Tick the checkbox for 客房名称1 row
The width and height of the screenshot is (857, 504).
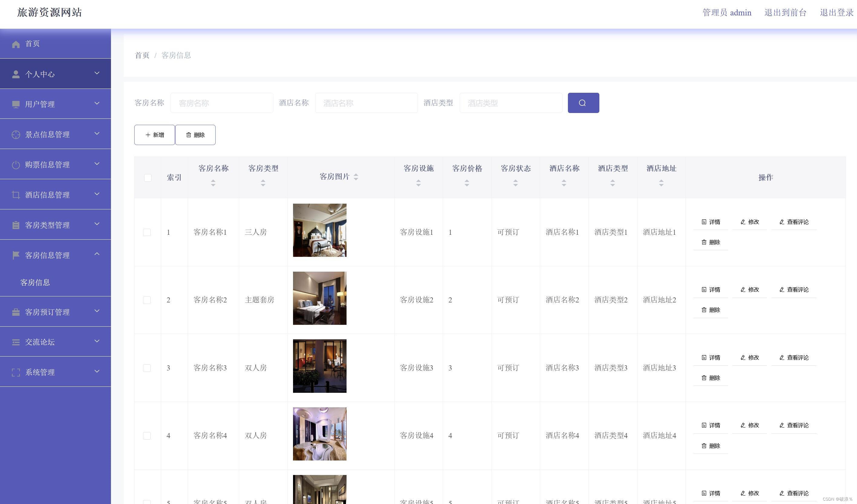pyautogui.click(x=147, y=232)
